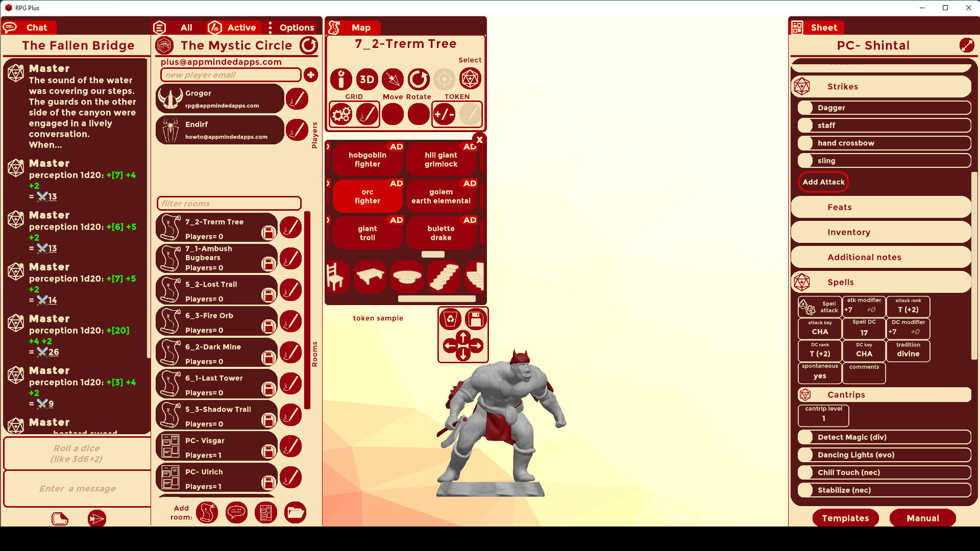Select the Move tool in the Map panel
The width and height of the screenshot is (980, 551).
coord(392,80)
